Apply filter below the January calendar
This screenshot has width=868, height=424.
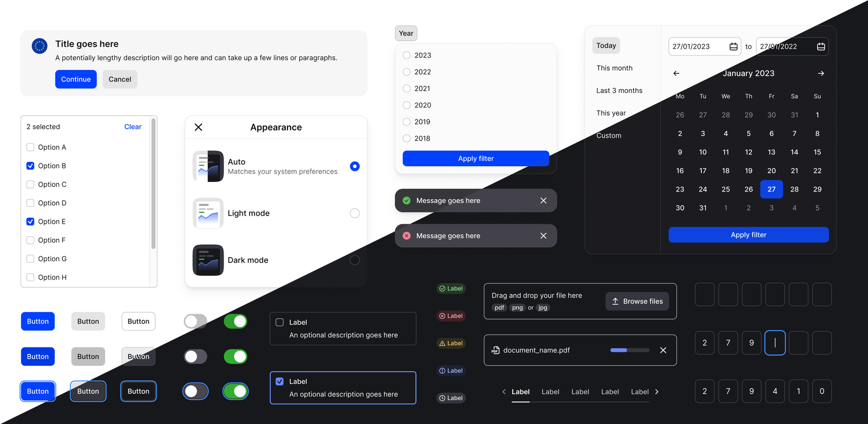pyautogui.click(x=749, y=235)
